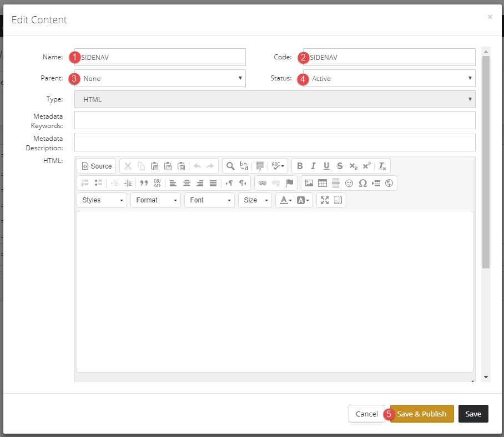Click the Metadata Description field
The width and height of the screenshot is (504, 437).
(x=275, y=143)
